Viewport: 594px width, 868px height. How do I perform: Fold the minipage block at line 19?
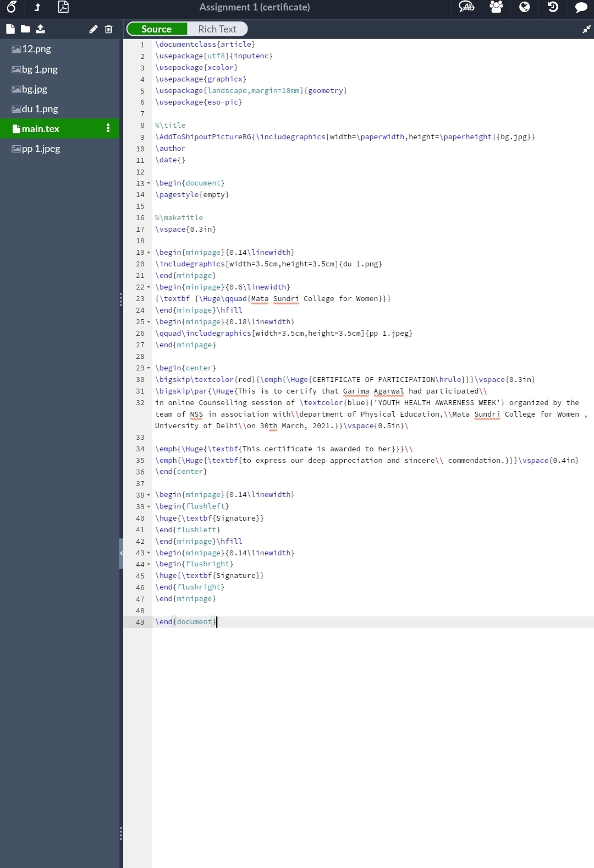pos(148,253)
